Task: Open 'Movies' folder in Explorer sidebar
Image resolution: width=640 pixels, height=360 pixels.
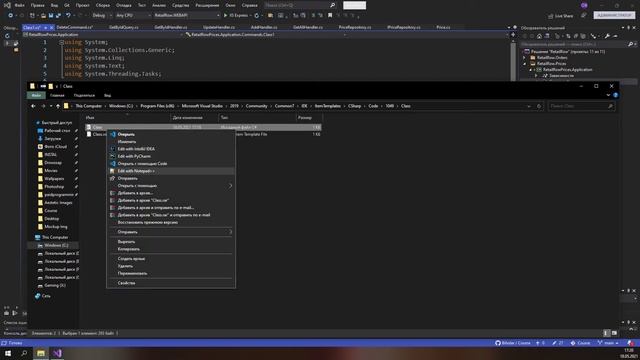Action: click(51, 171)
